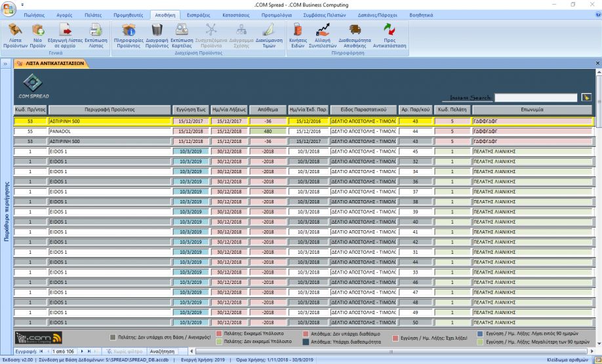Open the Καταστάσεις tab

(235, 15)
